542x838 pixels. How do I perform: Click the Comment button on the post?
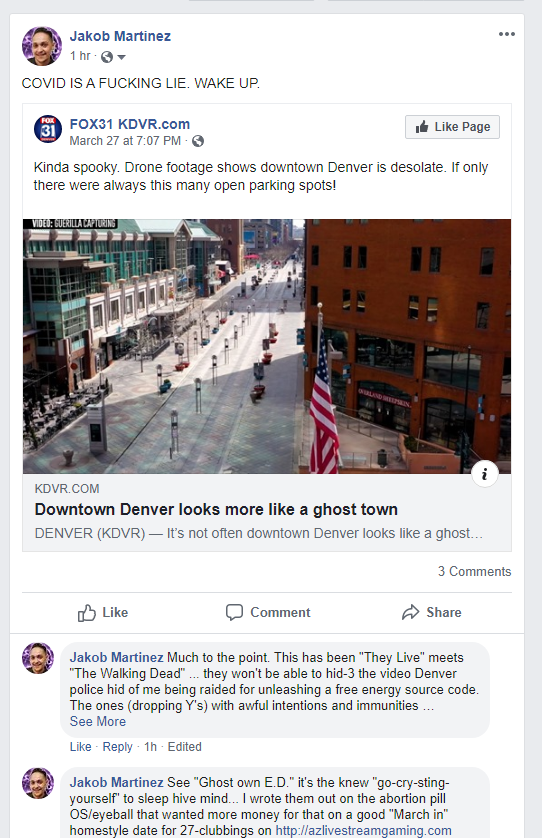pos(268,612)
